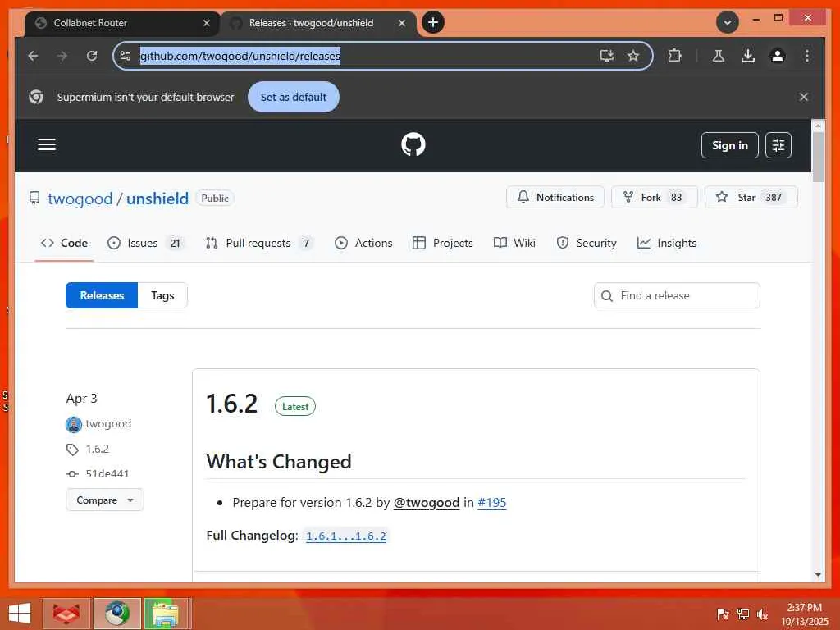Image resolution: width=840 pixels, height=630 pixels.
Task: Click the browser forward arrow
Action: [62, 56]
